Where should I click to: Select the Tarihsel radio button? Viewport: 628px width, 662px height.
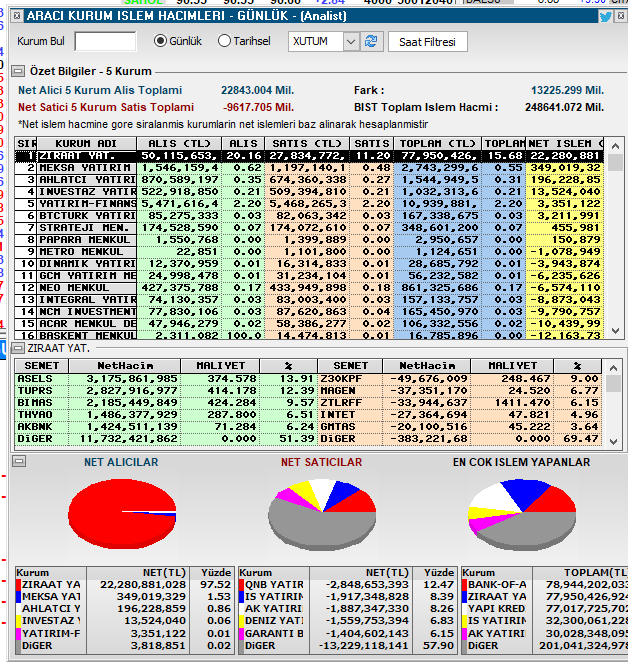pyautogui.click(x=224, y=41)
